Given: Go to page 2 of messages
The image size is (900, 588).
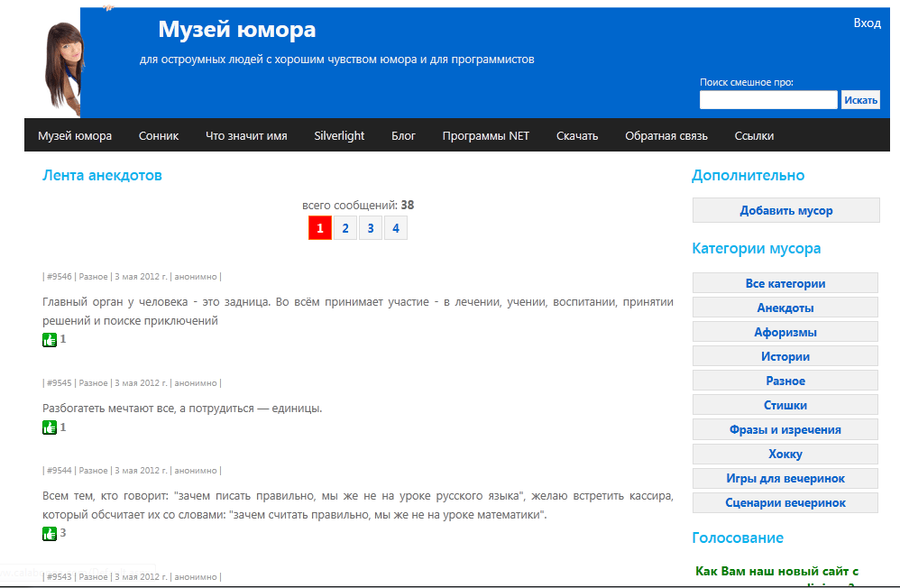Looking at the screenshot, I should coord(345,228).
